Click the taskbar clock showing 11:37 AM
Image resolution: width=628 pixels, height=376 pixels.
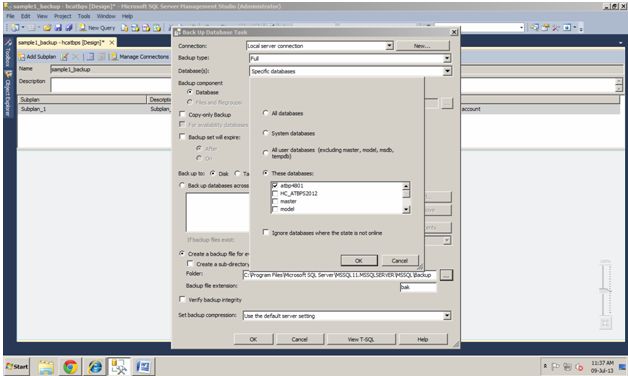pyautogui.click(x=602, y=366)
